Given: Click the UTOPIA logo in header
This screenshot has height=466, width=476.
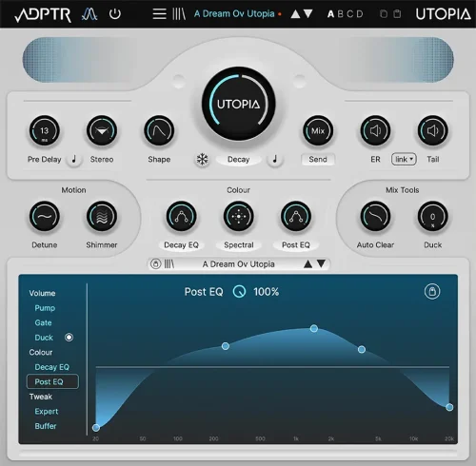Looking at the screenshot, I should (443, 14).
